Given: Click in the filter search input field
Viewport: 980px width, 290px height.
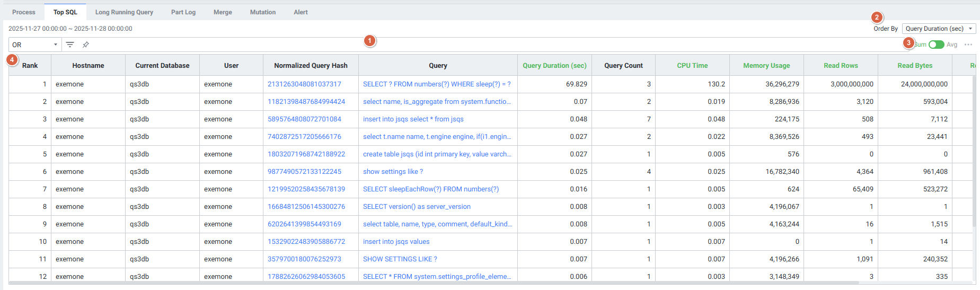Looking at the screenshot, I should pos(477,45).
